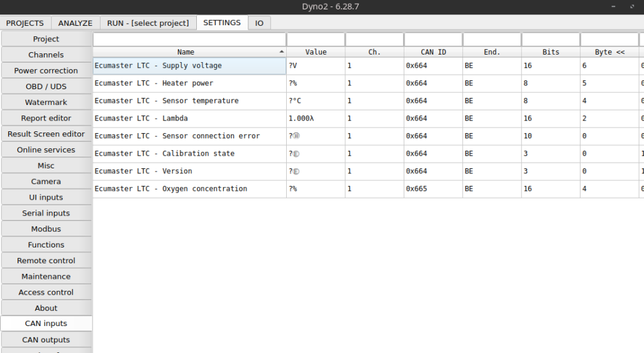The width and height of the screenshot is (644, 353).
Task: Click the Bits column header
Action: coord(551,52)
